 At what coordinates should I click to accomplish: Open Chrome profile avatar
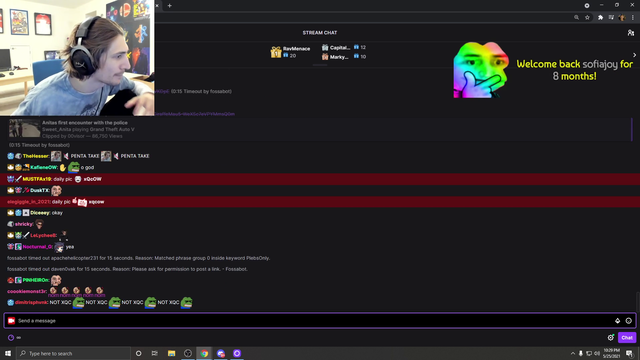[622, 18]
